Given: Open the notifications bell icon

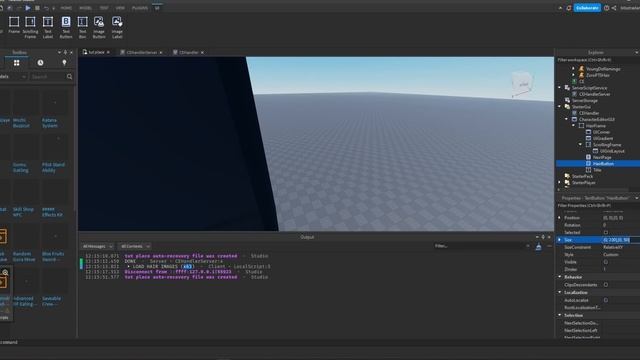Looking at the screenshot, I should pos(569,8).
